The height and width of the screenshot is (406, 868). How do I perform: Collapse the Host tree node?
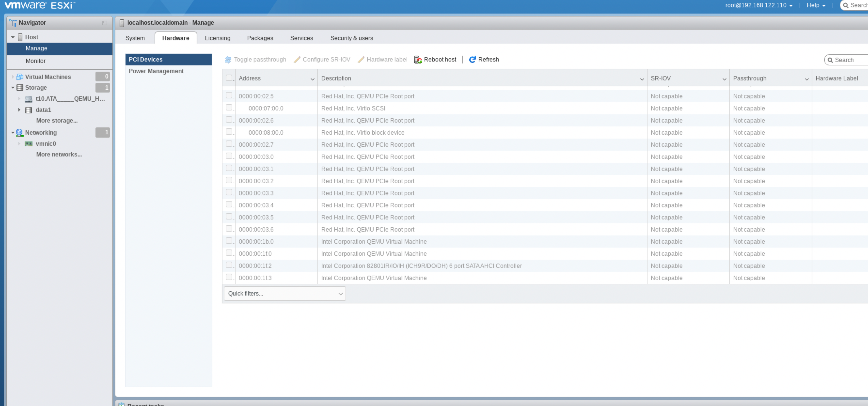pos(13,37)
